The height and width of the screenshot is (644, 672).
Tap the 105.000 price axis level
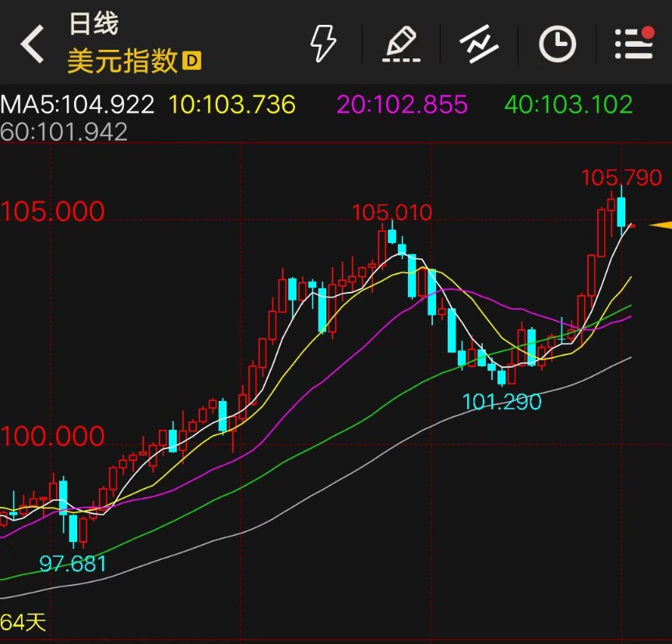coord(51,211)
